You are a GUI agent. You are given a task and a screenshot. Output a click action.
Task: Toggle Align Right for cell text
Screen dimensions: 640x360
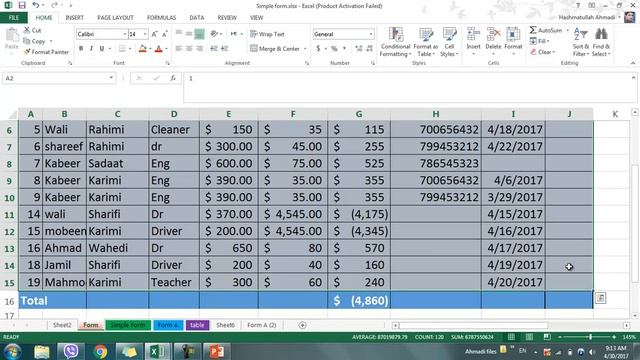point(200,49)
